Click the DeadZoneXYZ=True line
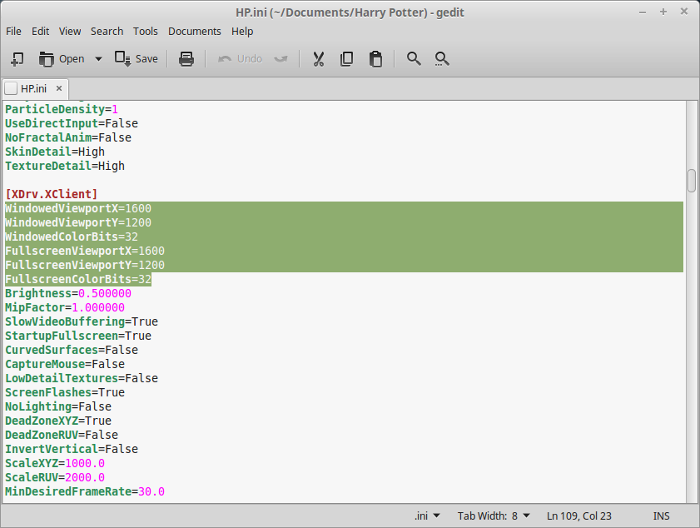Image resolution: width=700 pixels, height=528 pixels. click(x=58, y=420)
